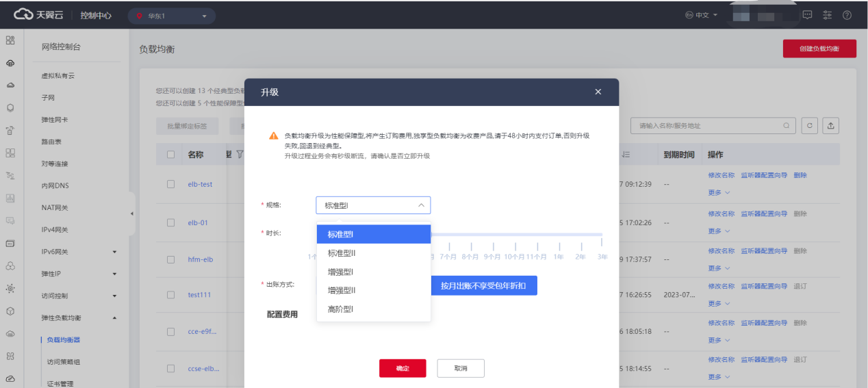Click the export upload icon button
Viewport: 868px width, 388px height.
tap(831, 126)
